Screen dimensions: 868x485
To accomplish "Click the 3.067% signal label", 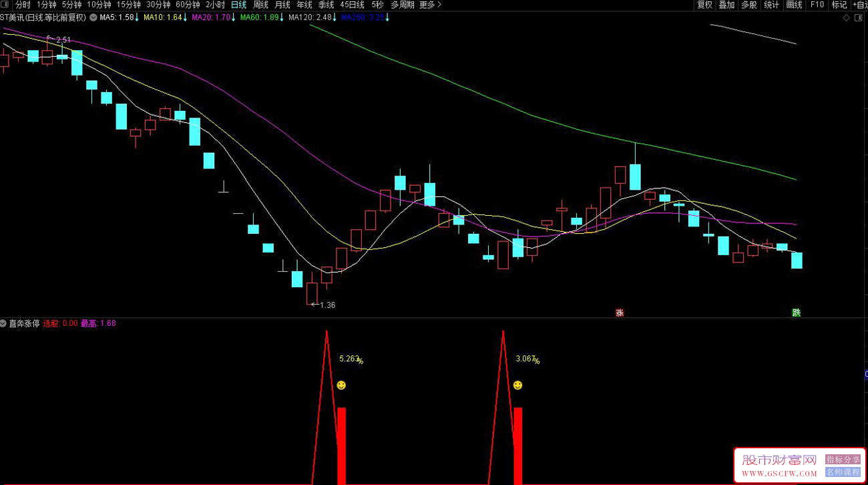I will click(x=527, y=359).
